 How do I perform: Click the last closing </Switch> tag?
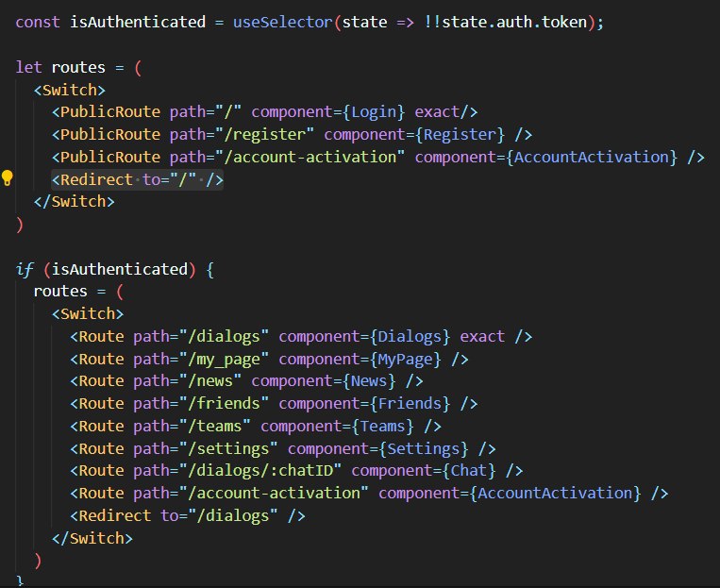[92, 538]
